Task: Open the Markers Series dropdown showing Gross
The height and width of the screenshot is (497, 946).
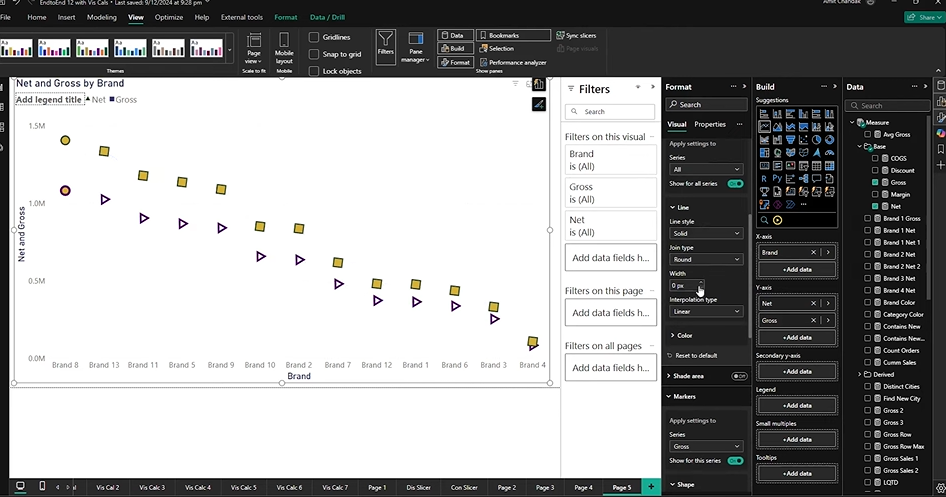Action: point(706,446)
